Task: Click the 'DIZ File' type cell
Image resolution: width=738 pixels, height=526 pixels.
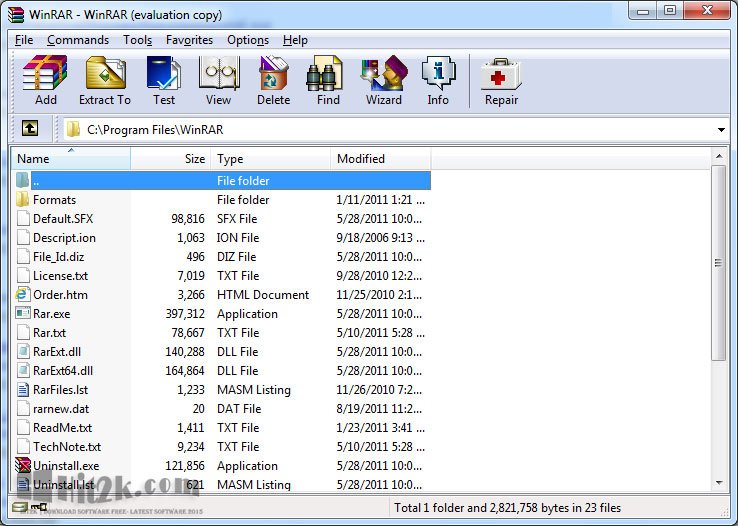Action: tap(236, 257)
